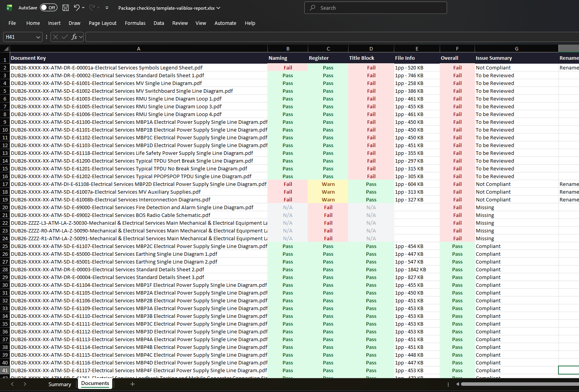Open the Draw tab
The image size is (579, 392).
[x=75, y=23]
